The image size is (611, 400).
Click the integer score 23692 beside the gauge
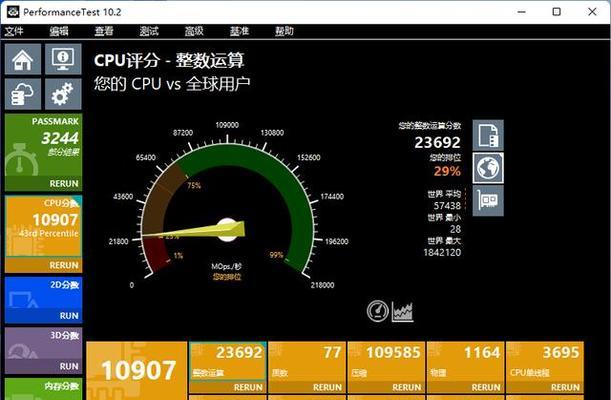click(438, 143)
